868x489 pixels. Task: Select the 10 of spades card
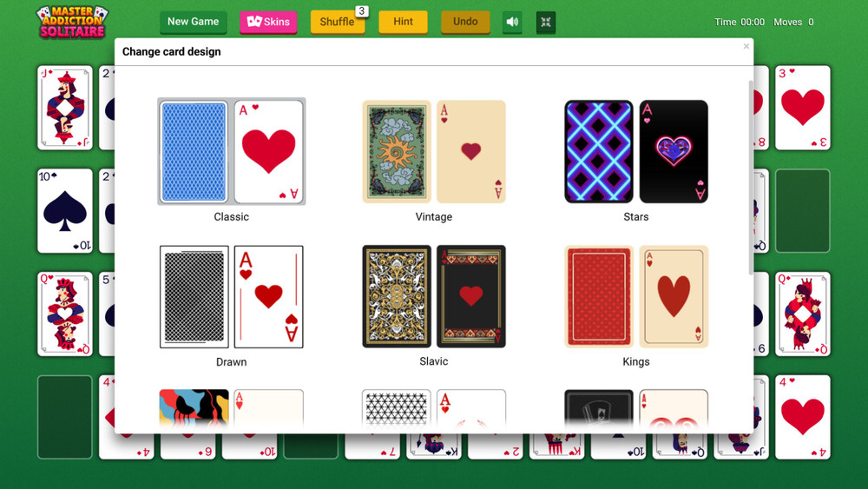(65, 211)
